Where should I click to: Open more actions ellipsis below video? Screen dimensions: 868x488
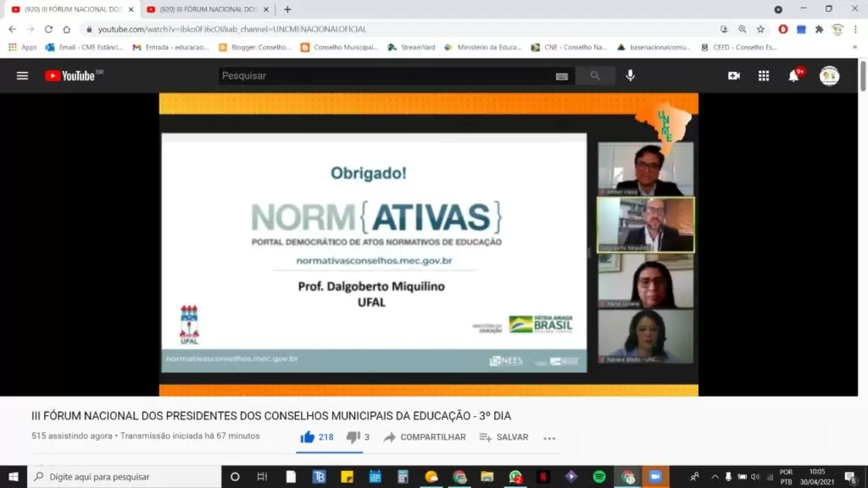click(549, 438)
